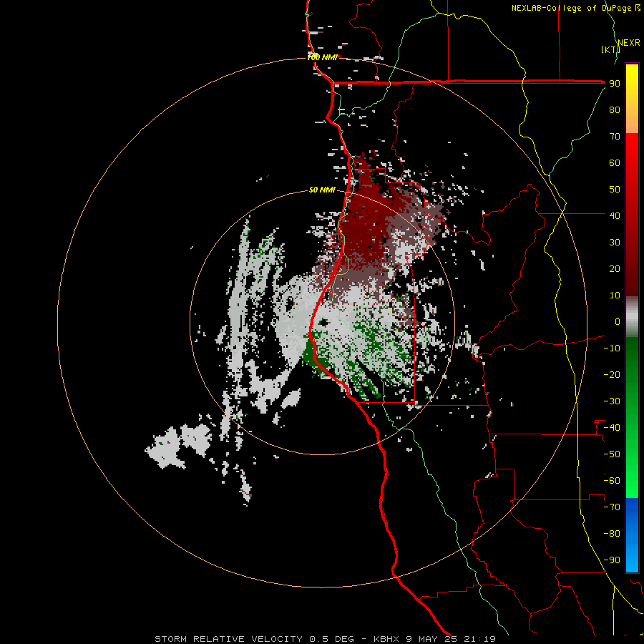Click the positive 70 knot scale value
The width and height of the screenshot is (644, 644).
615,137
